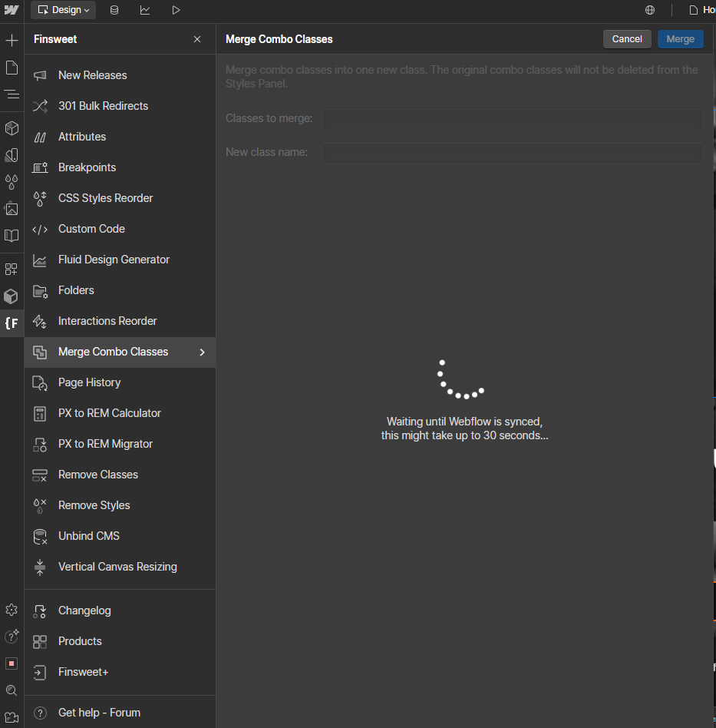Open the Products link
This screenshot has height=728, width=716.
click(x=120, y=641)
